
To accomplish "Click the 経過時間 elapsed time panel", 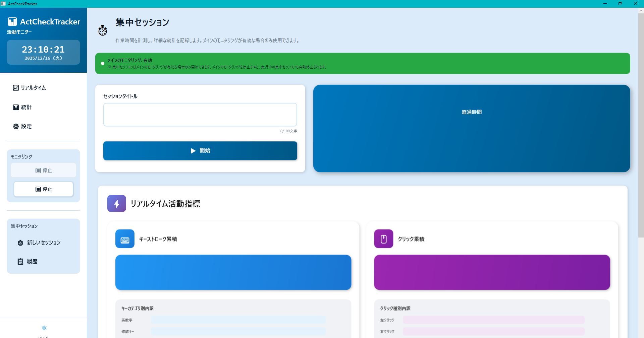I will click(471, 128).
